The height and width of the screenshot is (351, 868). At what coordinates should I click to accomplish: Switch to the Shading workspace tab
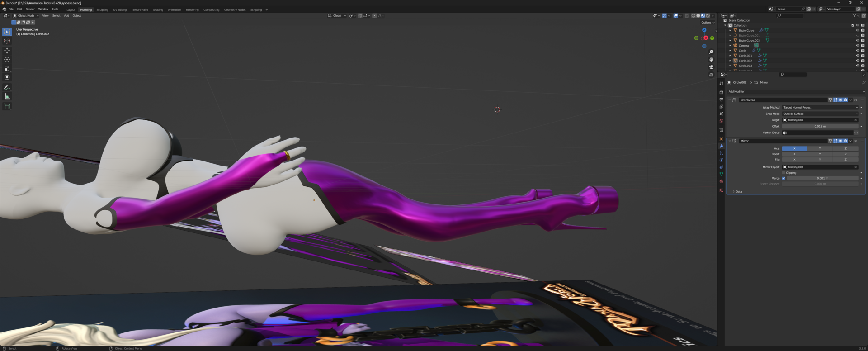[158, 9]
